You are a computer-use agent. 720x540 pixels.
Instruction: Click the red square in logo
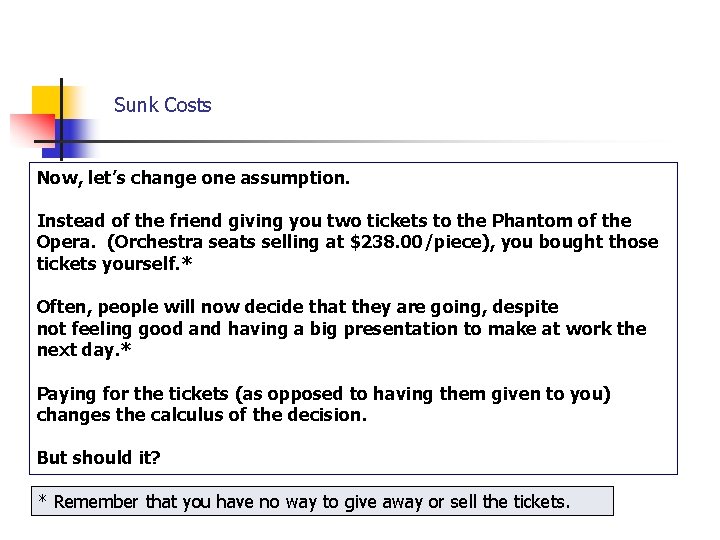[32, 129]
